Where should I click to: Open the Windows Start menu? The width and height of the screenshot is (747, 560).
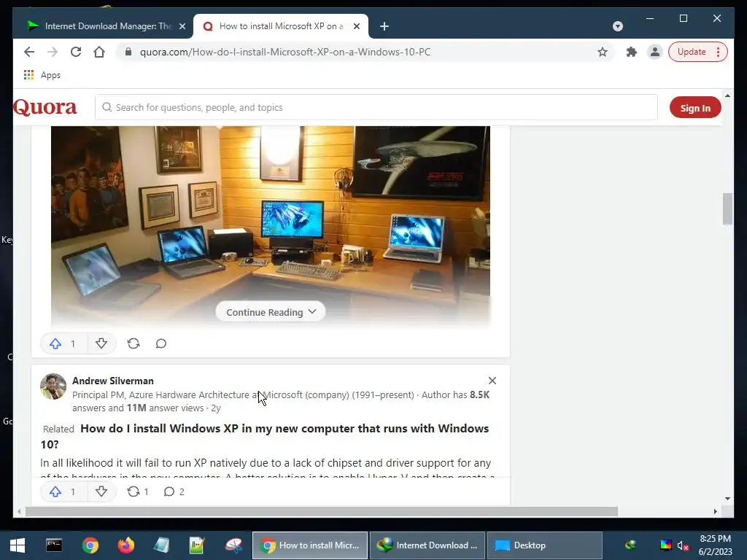pyautogui.click(x=18, y=545)
